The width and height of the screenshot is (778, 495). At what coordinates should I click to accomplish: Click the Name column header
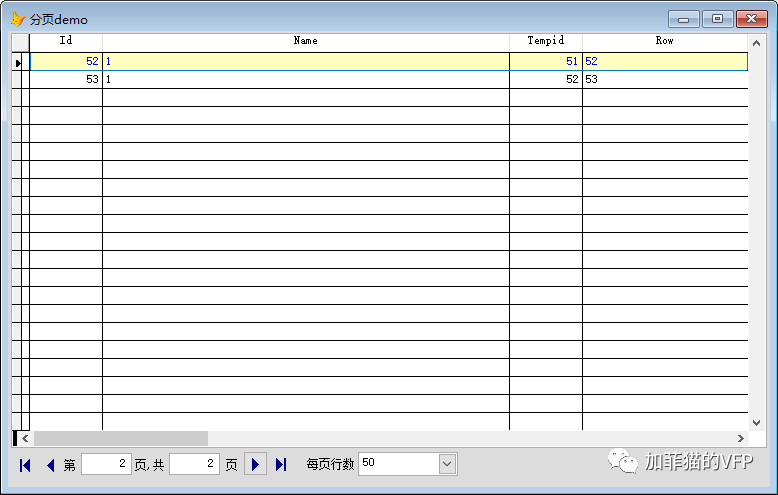306,41
